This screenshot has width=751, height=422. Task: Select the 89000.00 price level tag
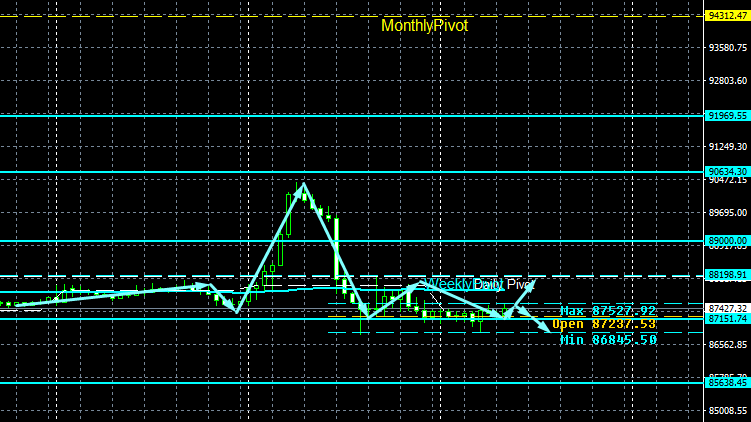click(x=728, y=241)
